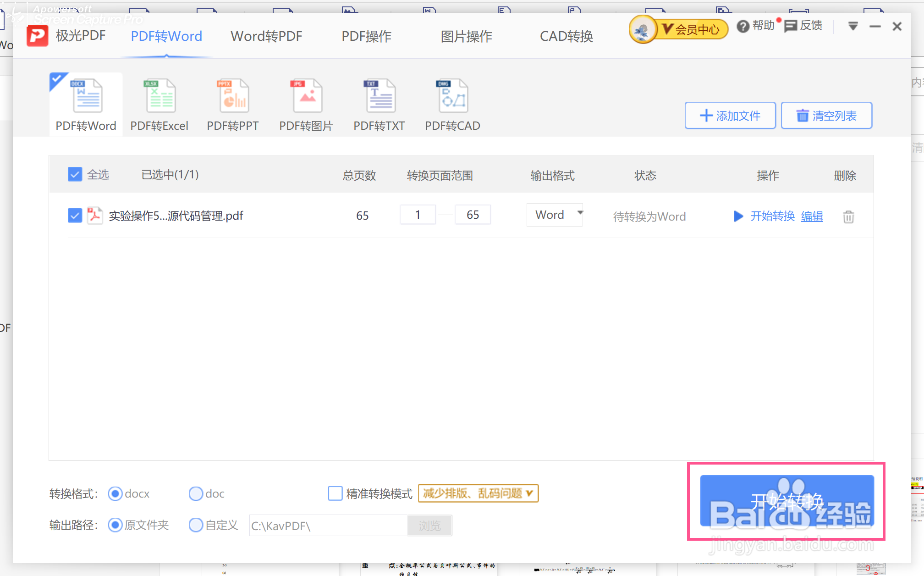The width and height of the screenshot is (924, 576).
Task: Open the Word output format dropdown
Action: click(555, 215)
